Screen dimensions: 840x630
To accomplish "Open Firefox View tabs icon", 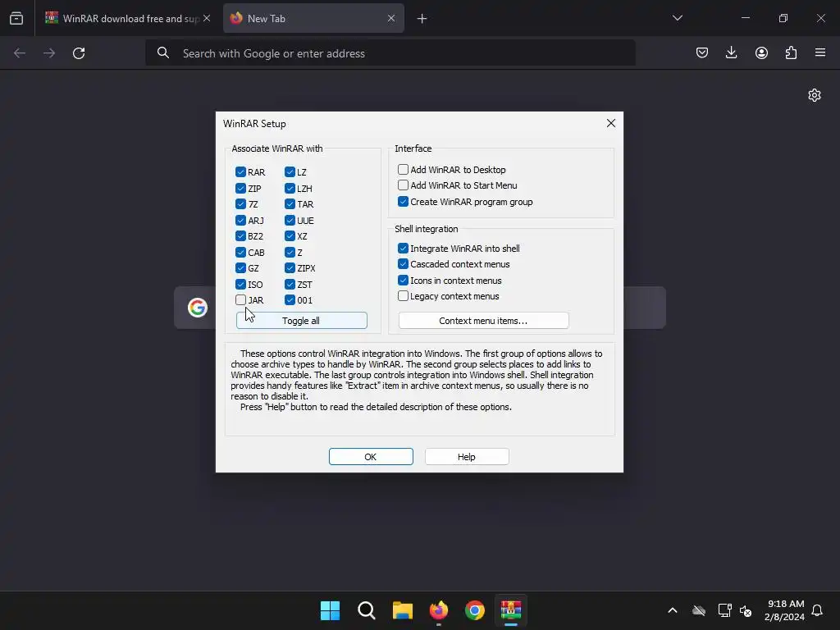I will pyautogui.click(x=16, y=18).
